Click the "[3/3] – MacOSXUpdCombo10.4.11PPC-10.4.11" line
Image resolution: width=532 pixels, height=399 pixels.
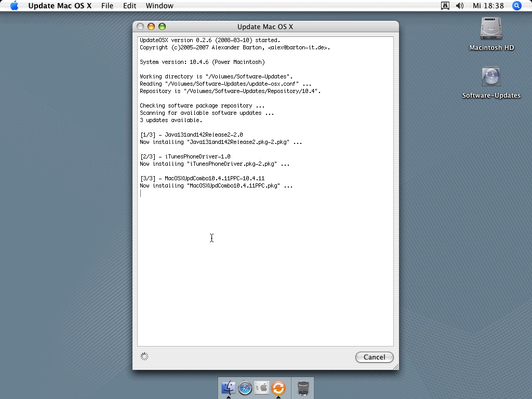202,179
